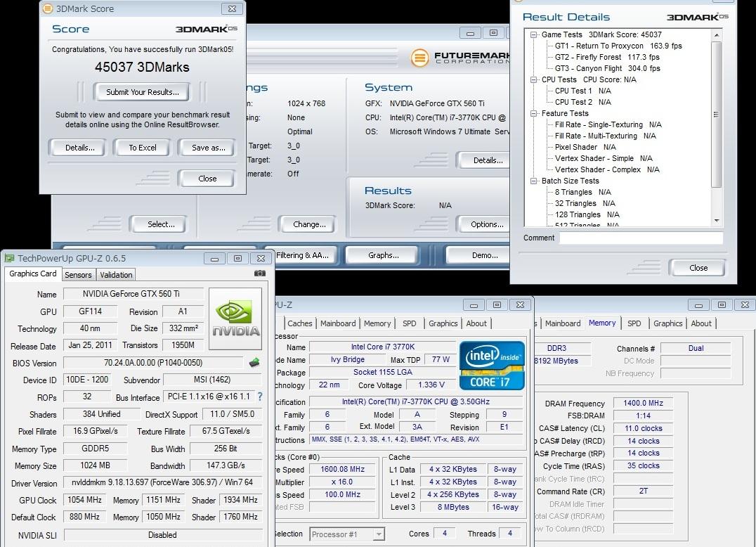Open the Mainboard tab in the middle CPU-Z window
Viewport: 756px width, 547px height.
coord(338,323)
